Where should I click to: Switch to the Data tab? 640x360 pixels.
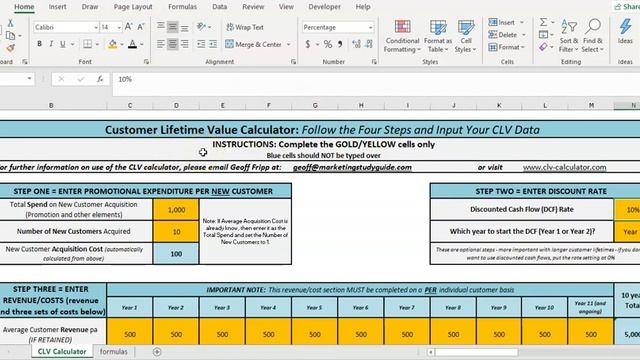point(220,7)
